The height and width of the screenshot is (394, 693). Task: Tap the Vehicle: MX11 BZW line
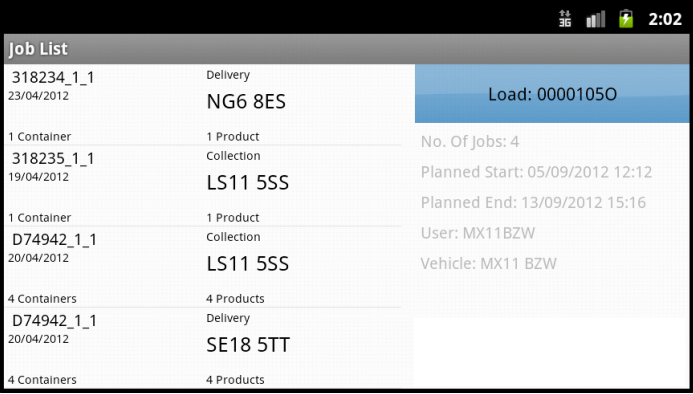click(x=488, y=264)
